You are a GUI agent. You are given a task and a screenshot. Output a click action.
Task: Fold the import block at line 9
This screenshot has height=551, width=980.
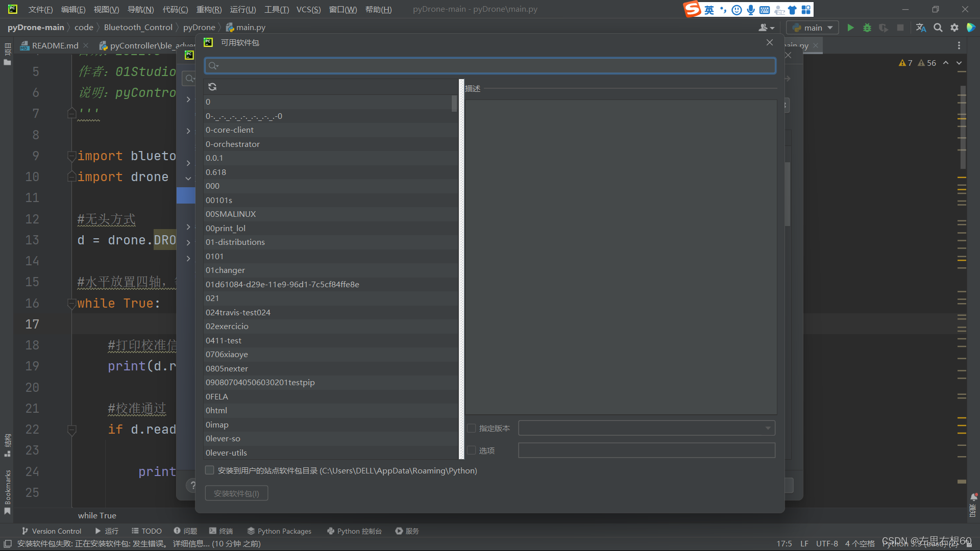(71, 156)
